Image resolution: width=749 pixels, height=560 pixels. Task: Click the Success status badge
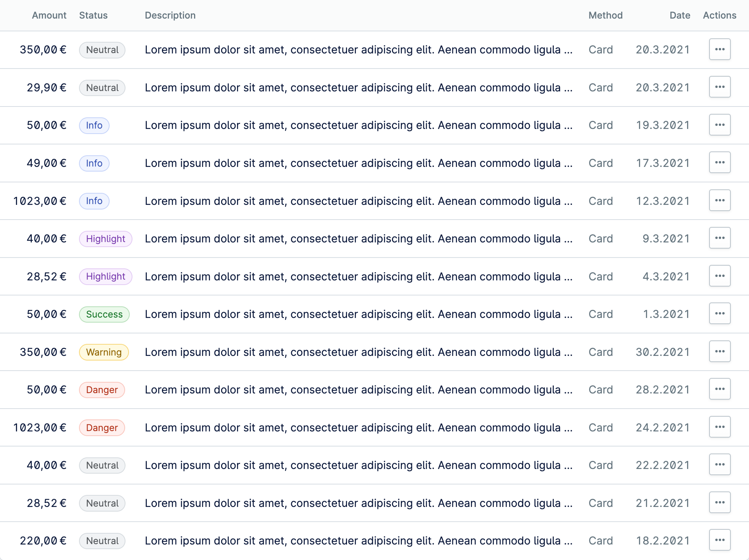coord(104,314)
